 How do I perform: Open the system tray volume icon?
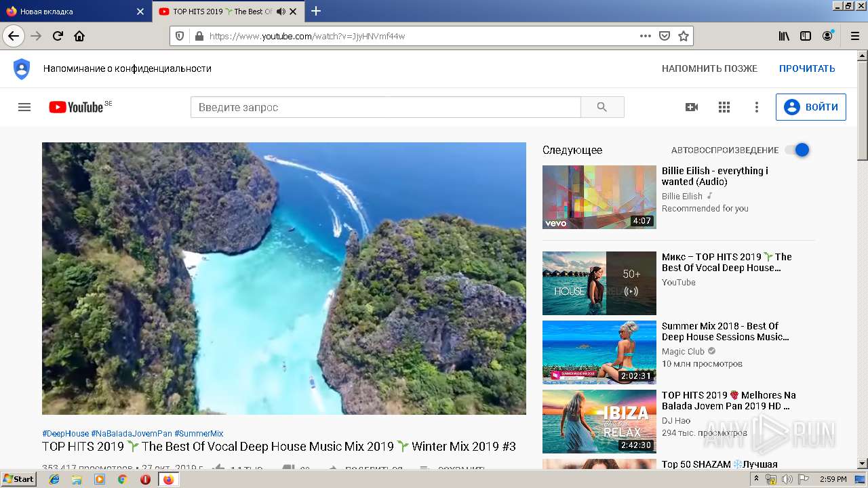click(x=787, y=479)
